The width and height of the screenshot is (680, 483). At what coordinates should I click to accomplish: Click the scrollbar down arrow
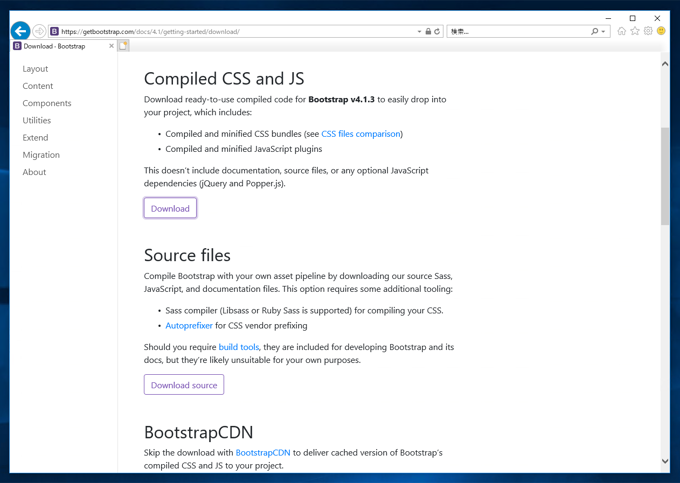pos(665,461)
